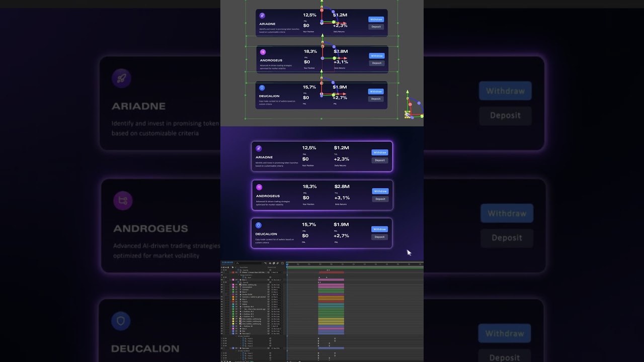
Task: Open parent dropdown for Stroke GLOW layer
Action: coord(277,295)
